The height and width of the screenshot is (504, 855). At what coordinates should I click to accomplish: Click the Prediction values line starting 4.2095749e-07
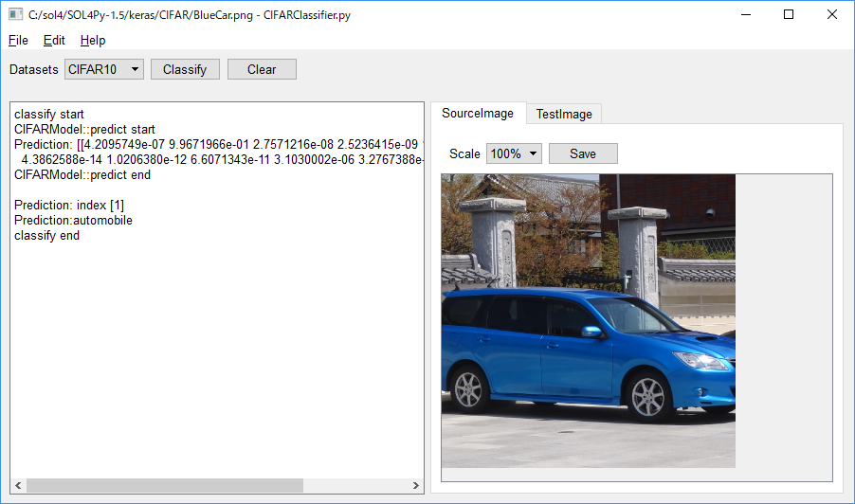[x=219, y=144]
